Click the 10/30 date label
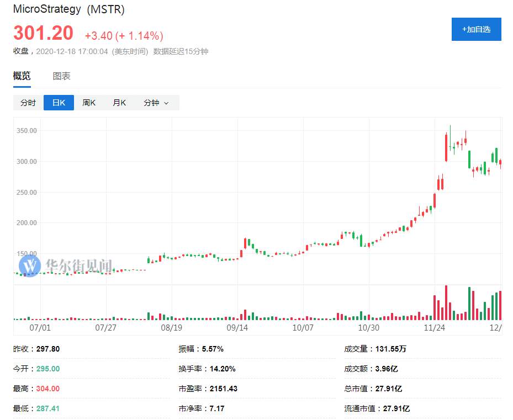This screenshot has width=513, height=420. 369,327
